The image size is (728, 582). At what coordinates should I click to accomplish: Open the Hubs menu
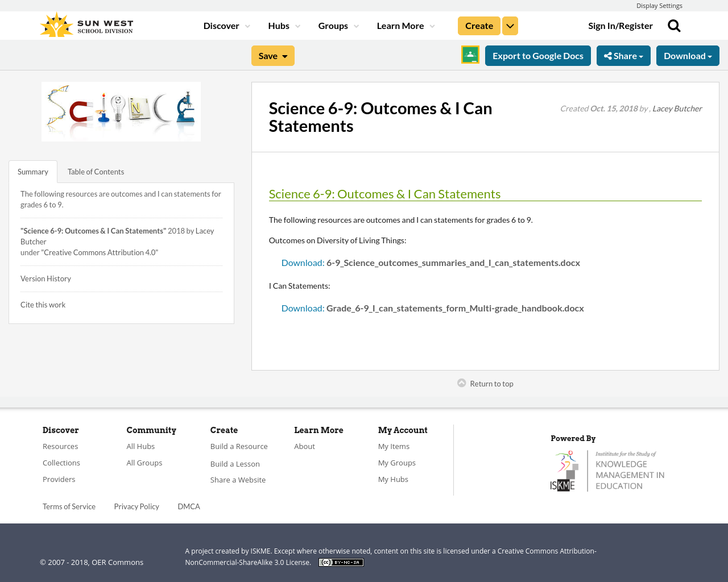point(280,25)
